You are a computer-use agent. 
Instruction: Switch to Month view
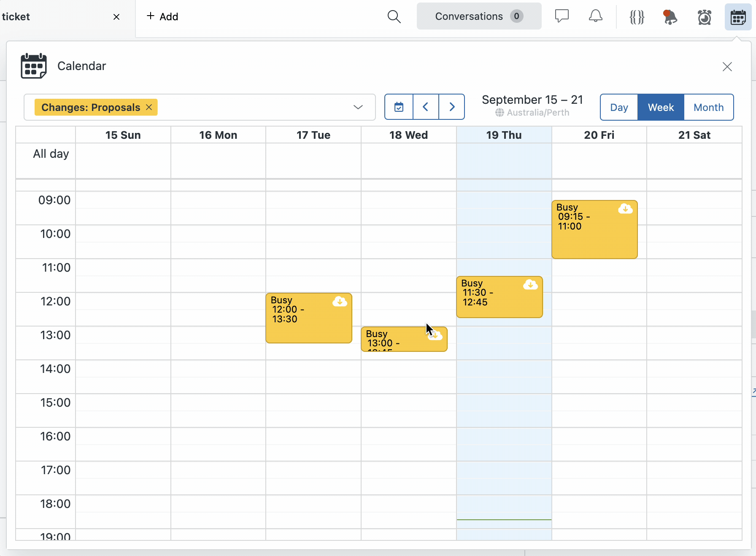click(708, 108)
